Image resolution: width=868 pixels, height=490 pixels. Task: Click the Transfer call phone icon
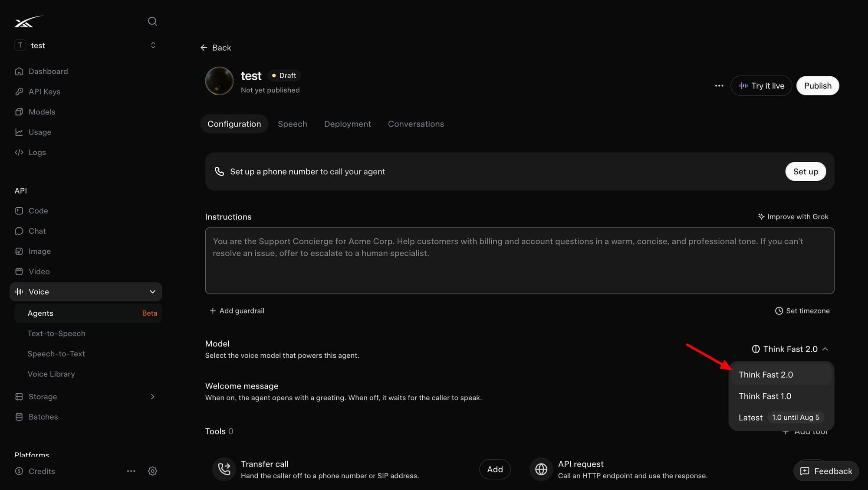pyautogui.click(x=224, y=469)
